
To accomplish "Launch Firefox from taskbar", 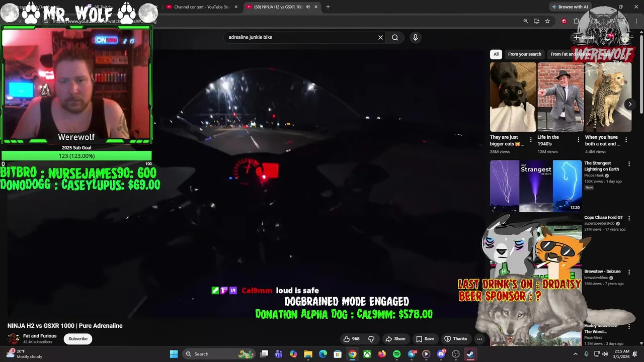I will point(382,354).
